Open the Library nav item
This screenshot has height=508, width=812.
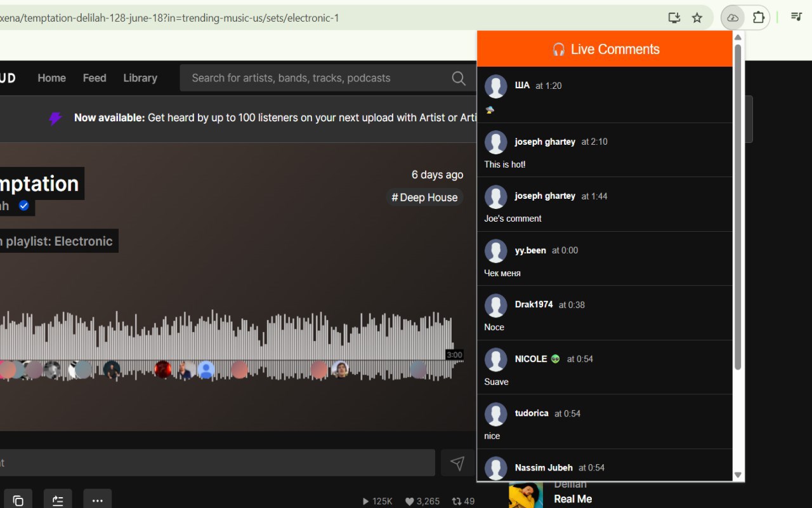pyautogui.click(x=140, y=78)
